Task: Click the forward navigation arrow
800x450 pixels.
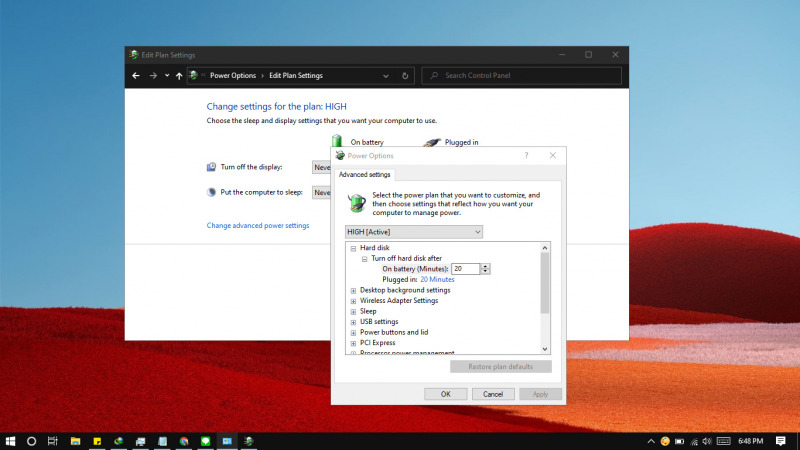Action: pos(153,76)
